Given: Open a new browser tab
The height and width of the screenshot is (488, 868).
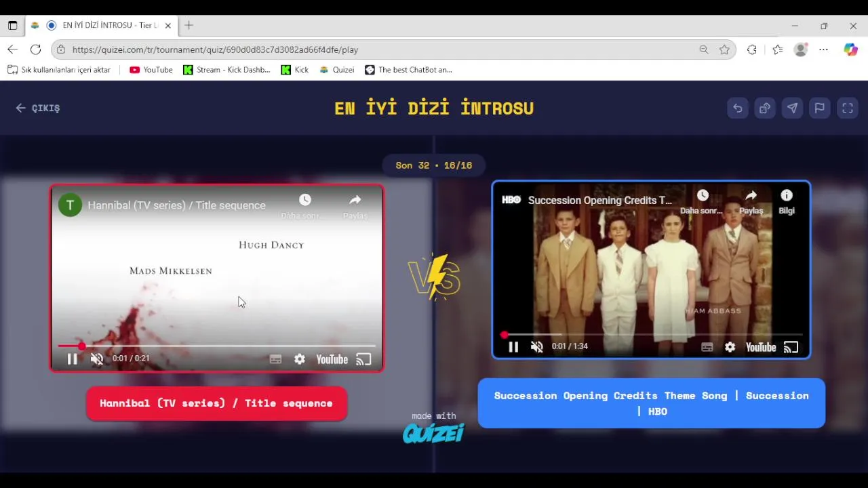Looking at the screenshot, I should [189, 26].
